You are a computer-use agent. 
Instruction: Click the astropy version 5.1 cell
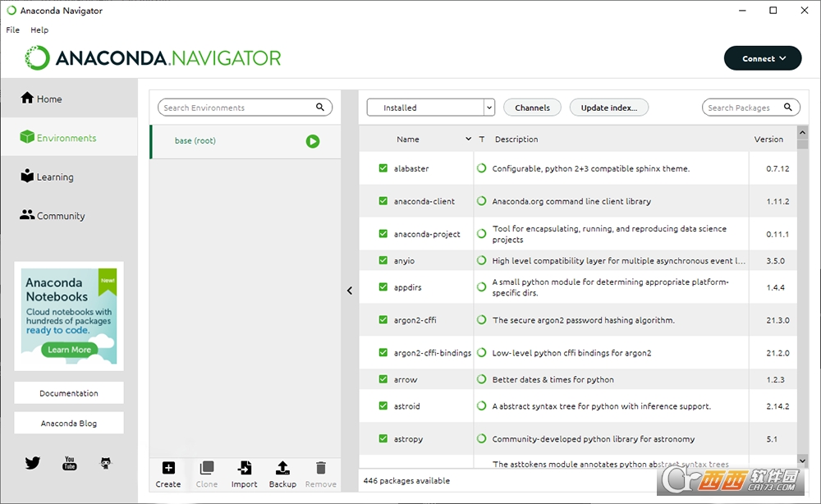pos(772,438)
